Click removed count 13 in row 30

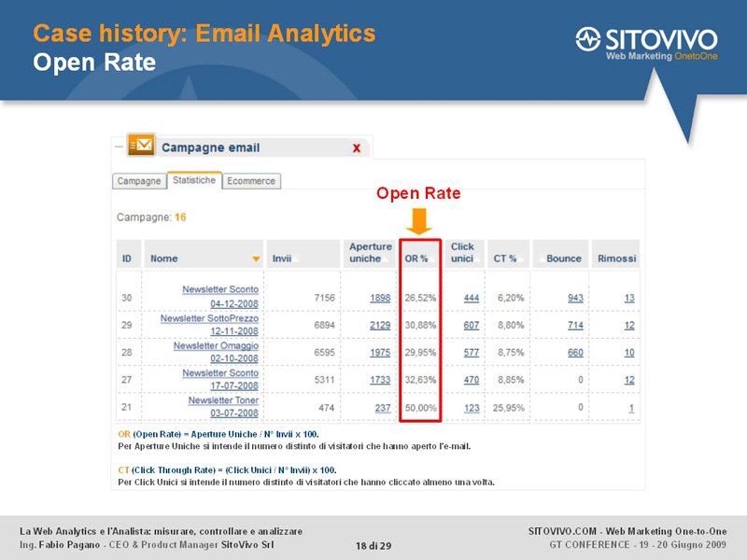(x=629, y=298)
